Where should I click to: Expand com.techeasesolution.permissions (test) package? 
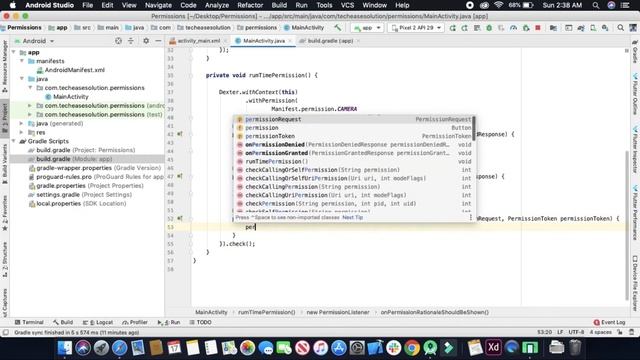30,115
